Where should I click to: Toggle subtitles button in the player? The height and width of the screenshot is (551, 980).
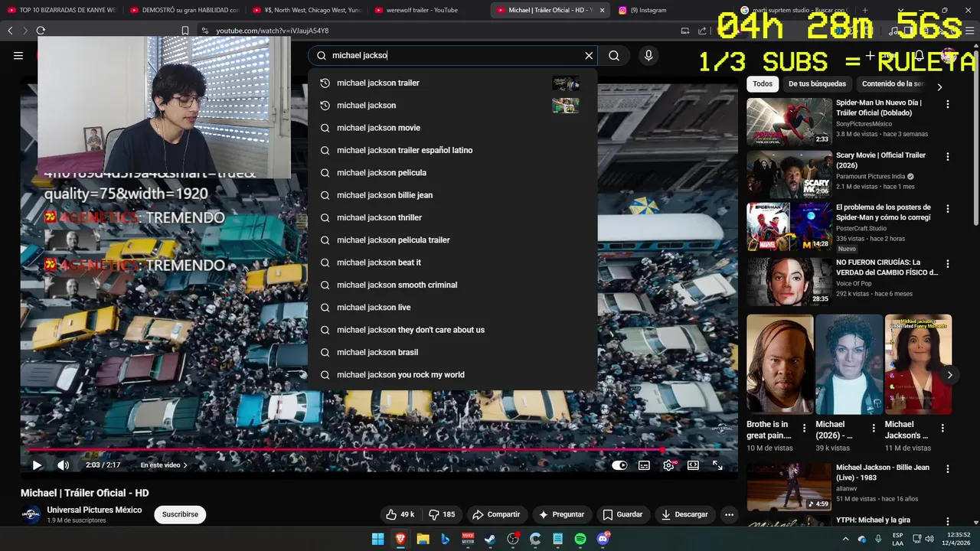[x=644, y=465]
